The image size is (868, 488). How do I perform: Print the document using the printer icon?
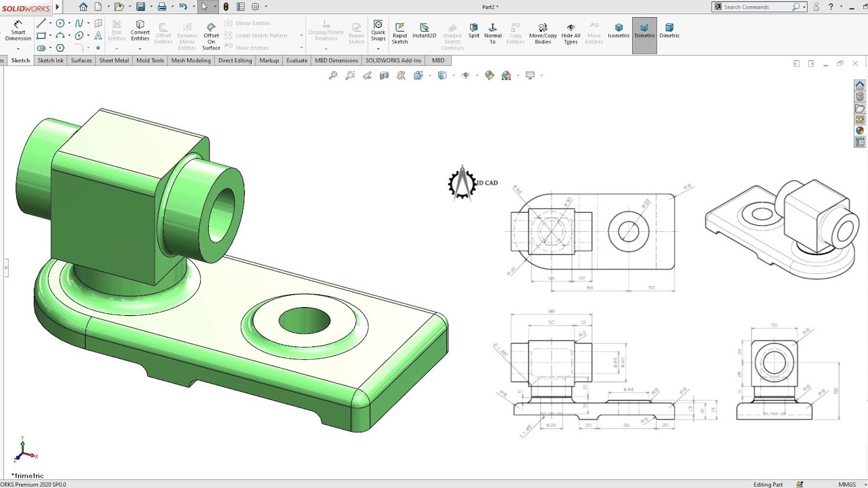point(161,7)
